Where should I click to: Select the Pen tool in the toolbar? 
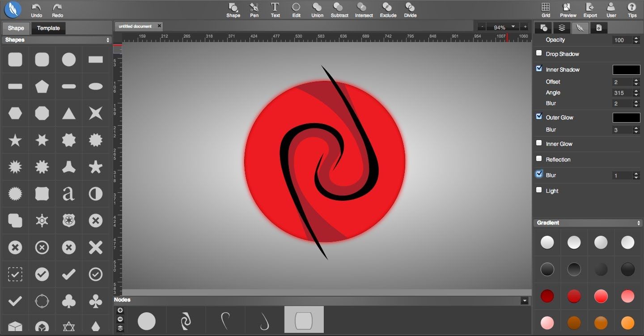pos(254,9)
